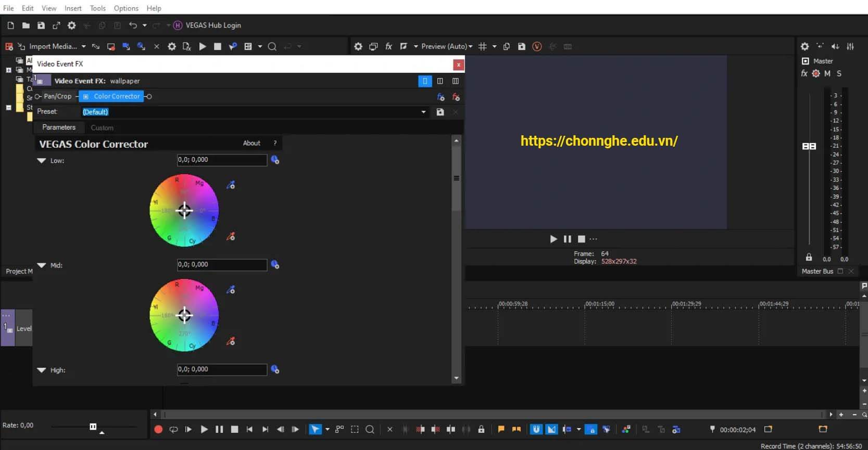868x450 pixels.
Task: Animate the Mid parameter with its clock icon
Action: (275, 265)
